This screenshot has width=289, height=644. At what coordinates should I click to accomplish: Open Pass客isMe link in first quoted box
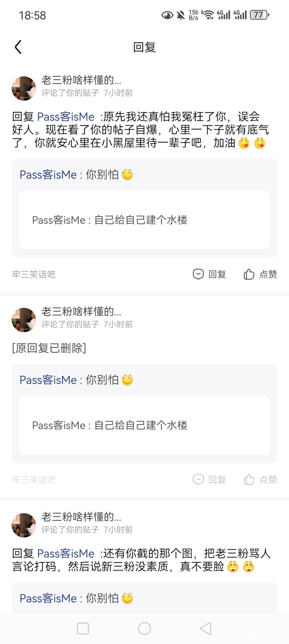(x=48, y=175)
